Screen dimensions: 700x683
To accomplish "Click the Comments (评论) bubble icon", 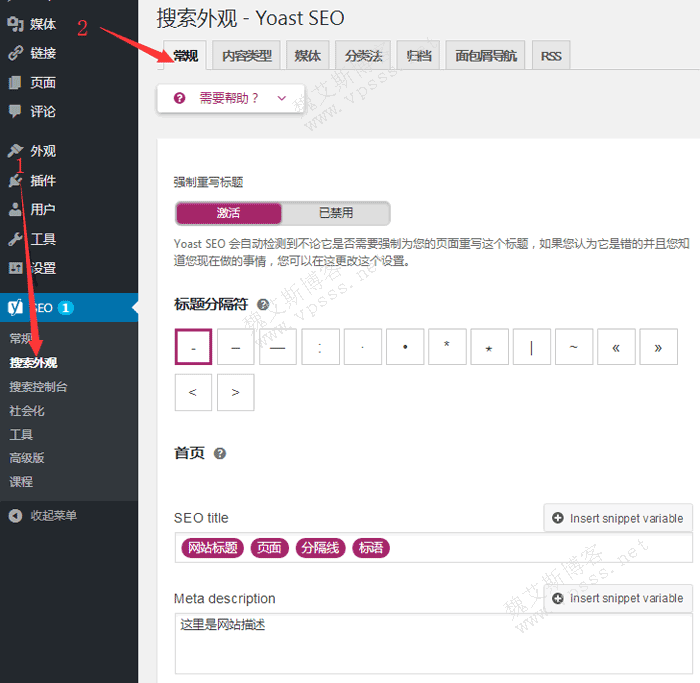I will tap(15, 111).
